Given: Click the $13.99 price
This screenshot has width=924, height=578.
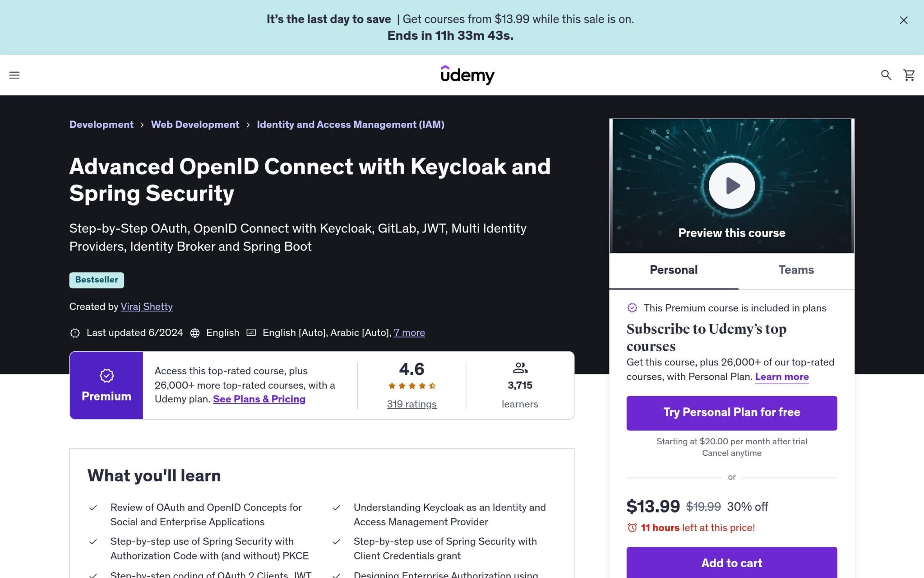Looking at the screenshot, I should (x=653, y=507).
